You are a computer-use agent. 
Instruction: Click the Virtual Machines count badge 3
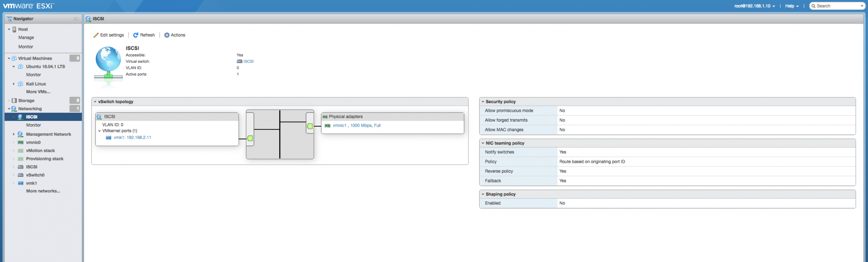click(x=75, y=58)
